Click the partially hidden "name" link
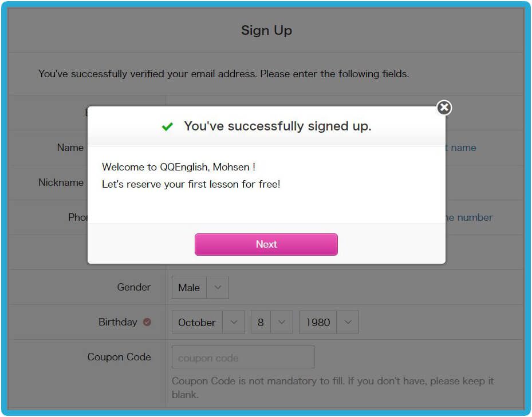The height and width of the screenshot is (417, 532). click(463, 148)
